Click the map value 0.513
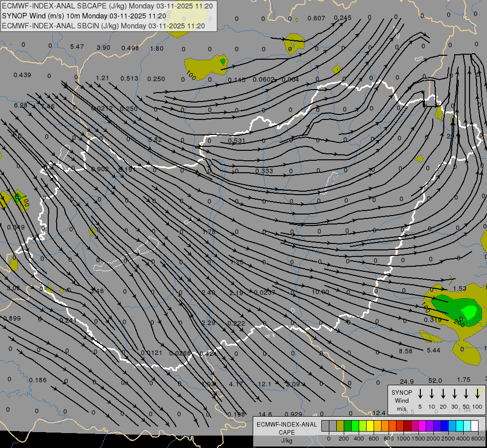Screen dimensions: 487x448 [x=129, y=78]
